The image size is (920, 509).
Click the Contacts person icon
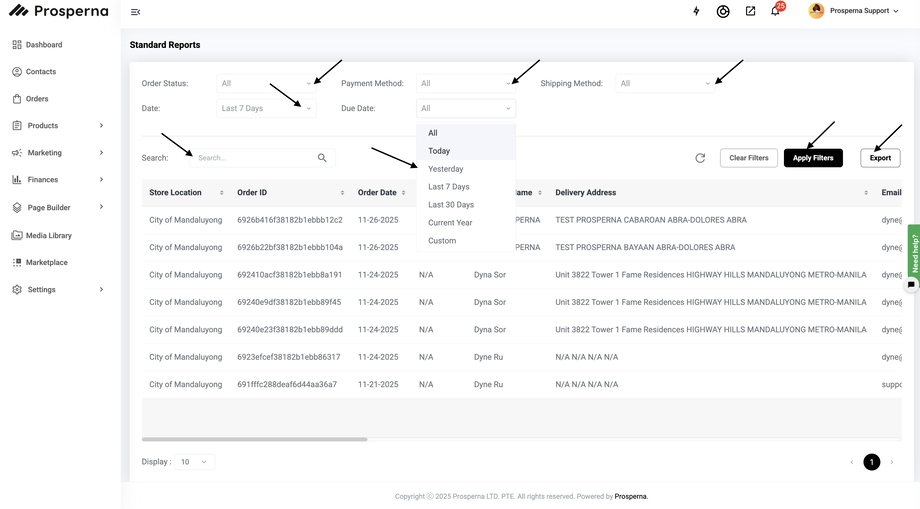(17, 72)
